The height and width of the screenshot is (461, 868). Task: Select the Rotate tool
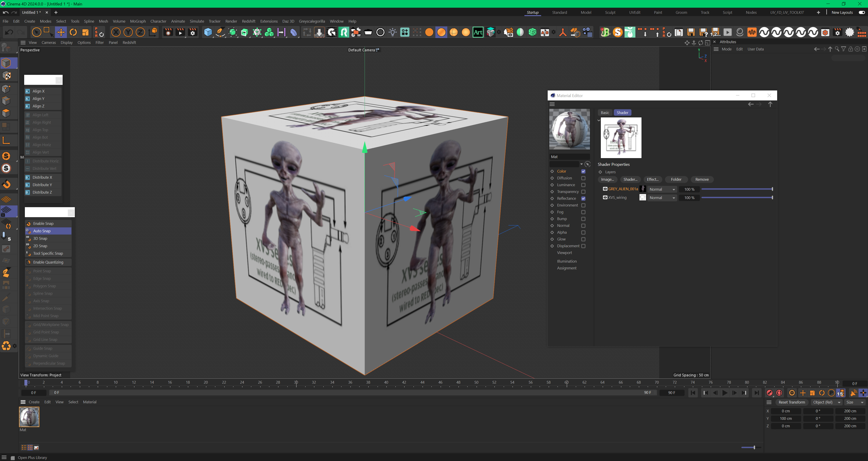click(x=73, y=32)
